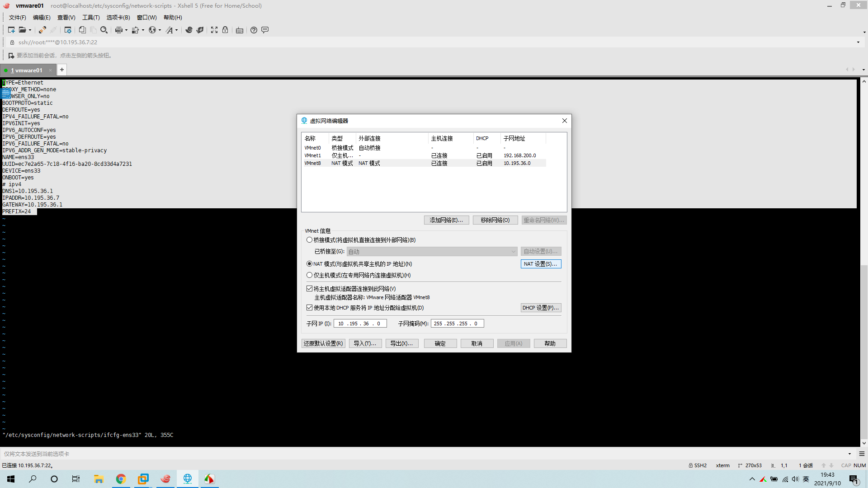868x488 pixels.
Task: Click the subnet mask input field
Action: pyautogui.click(x=457, y=324)
